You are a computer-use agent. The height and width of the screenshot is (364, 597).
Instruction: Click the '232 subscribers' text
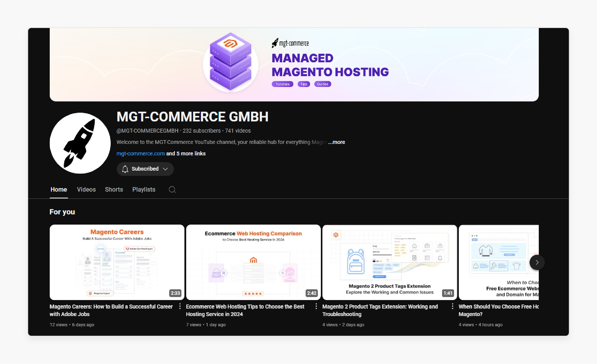(x=202, y=131)
